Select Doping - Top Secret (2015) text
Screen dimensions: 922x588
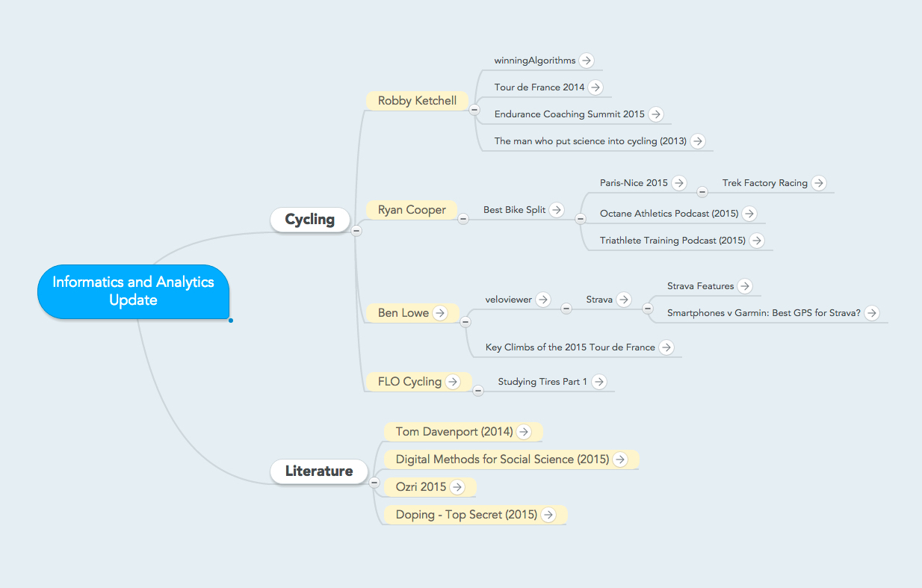pyautogui.click(x=466, y=515)
